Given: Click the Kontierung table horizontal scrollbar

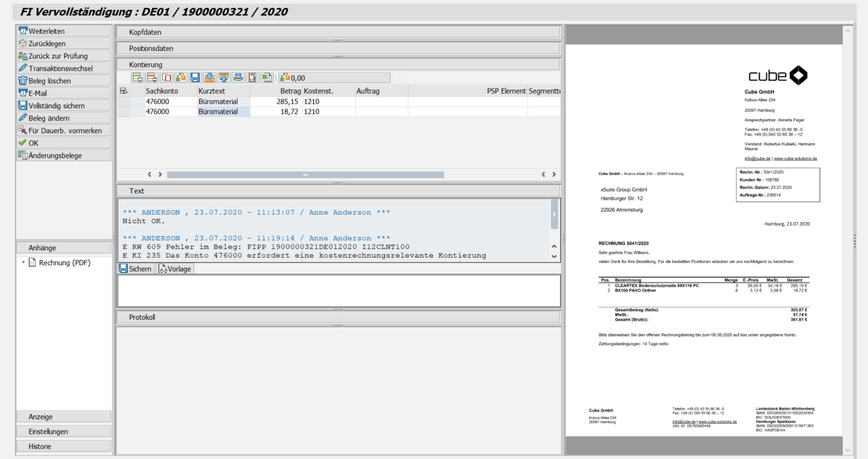Looking at the screenshot, I should pyautogui.click(x=305, y=175).
